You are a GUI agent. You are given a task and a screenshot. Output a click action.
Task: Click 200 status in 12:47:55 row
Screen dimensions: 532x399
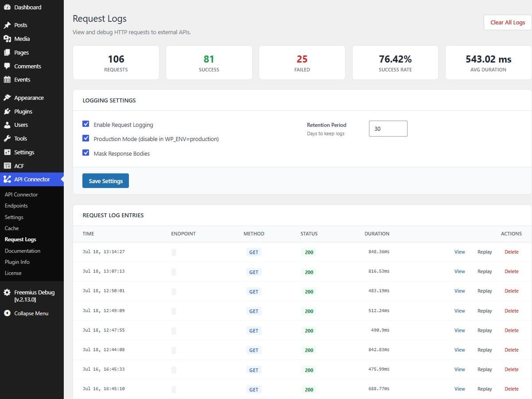pos(309,330)
